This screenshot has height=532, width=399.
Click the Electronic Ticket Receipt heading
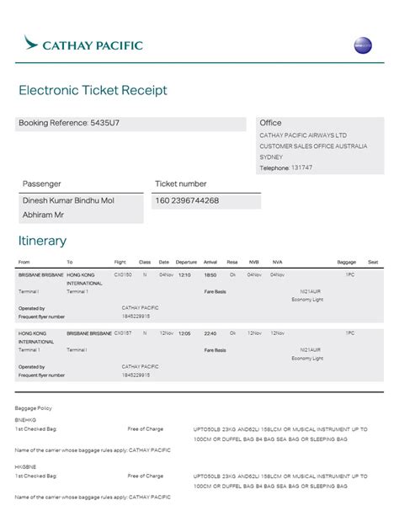93,90
